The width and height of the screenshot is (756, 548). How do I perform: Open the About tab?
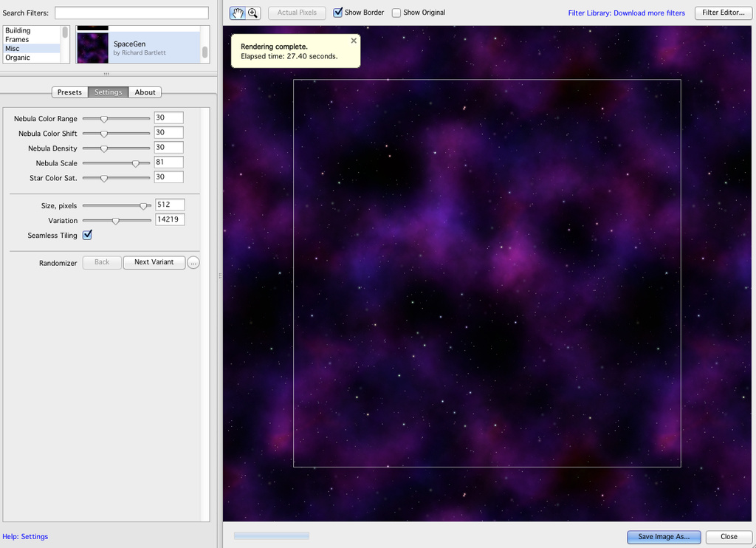pos(145,92)
